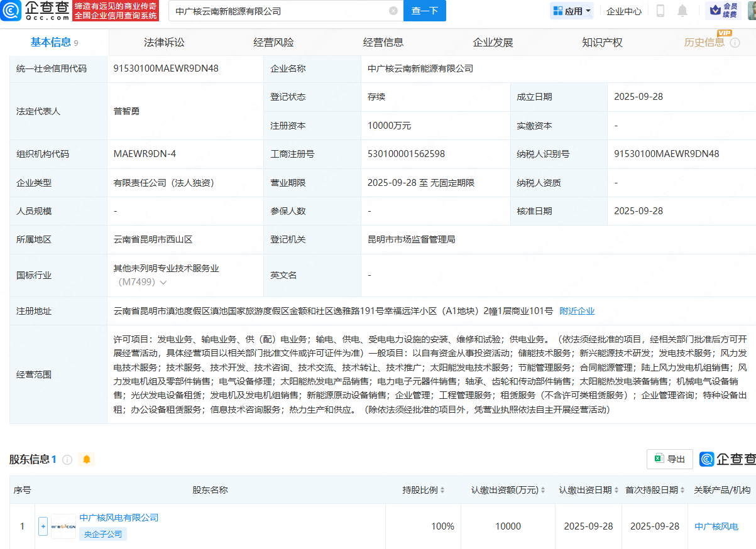Sort by 持股比例 column
This screenshot has height=549, width=756.
[442, 490]
